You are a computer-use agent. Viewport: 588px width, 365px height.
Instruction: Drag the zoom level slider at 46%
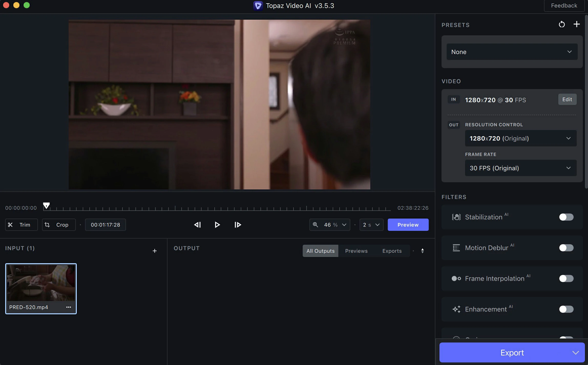tap(330, 224)
